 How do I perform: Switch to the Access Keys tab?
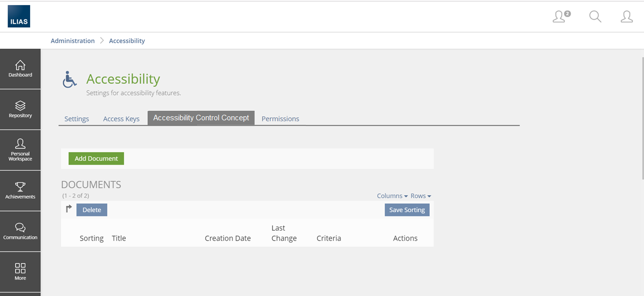point(121,119)
